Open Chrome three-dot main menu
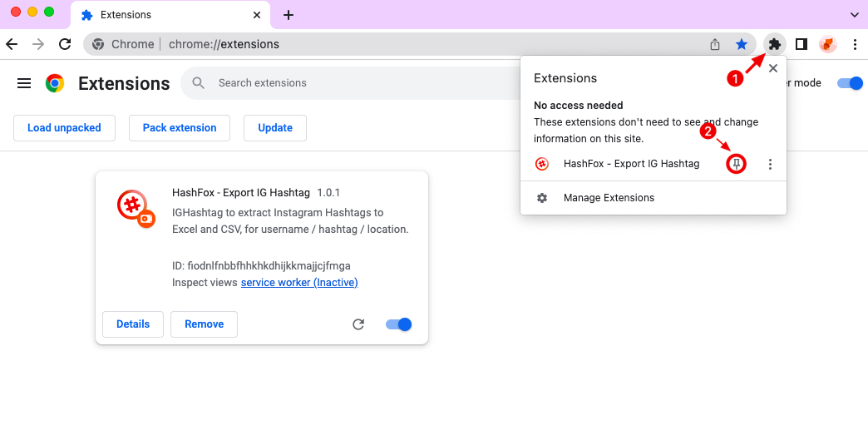 tap(855, 44)
